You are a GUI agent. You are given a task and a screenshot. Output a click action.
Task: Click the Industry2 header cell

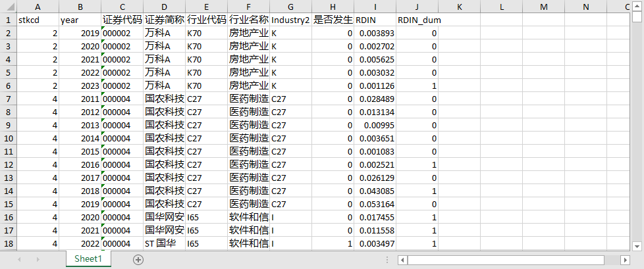point(291,20)
